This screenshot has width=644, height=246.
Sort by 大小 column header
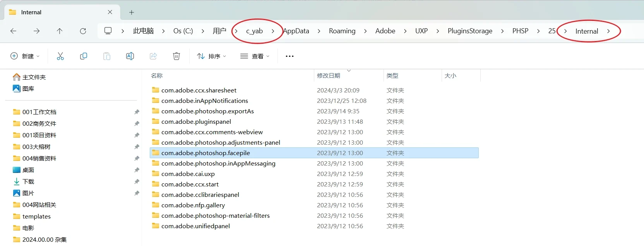[450, 76]
